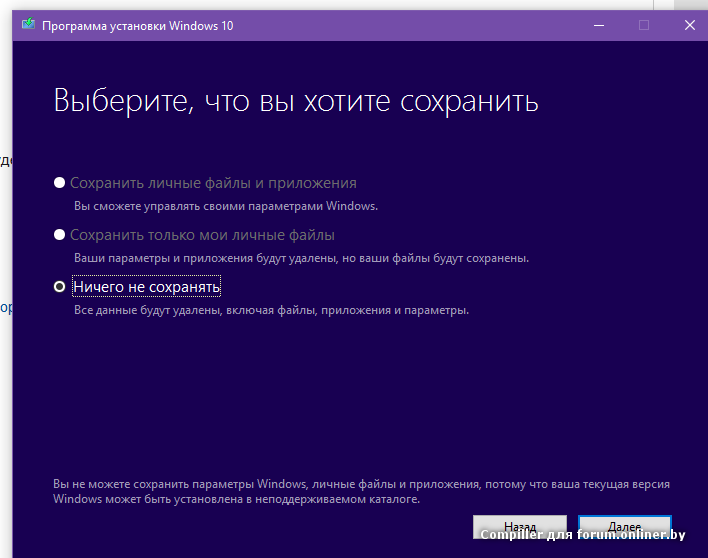Screen dimensions: 708x558
Task: Click the 'Назад' button
Action: (x=520, y=527)
